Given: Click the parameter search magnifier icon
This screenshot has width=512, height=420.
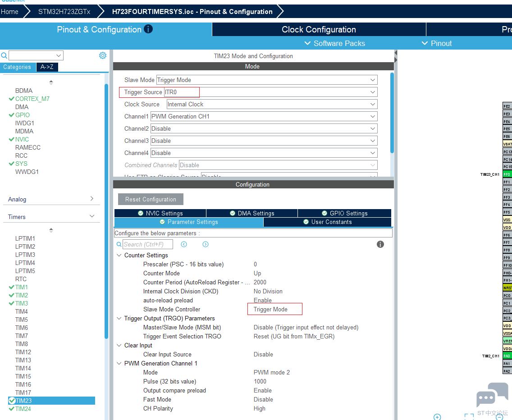Looking at the screenshot, I should point(119,244).
